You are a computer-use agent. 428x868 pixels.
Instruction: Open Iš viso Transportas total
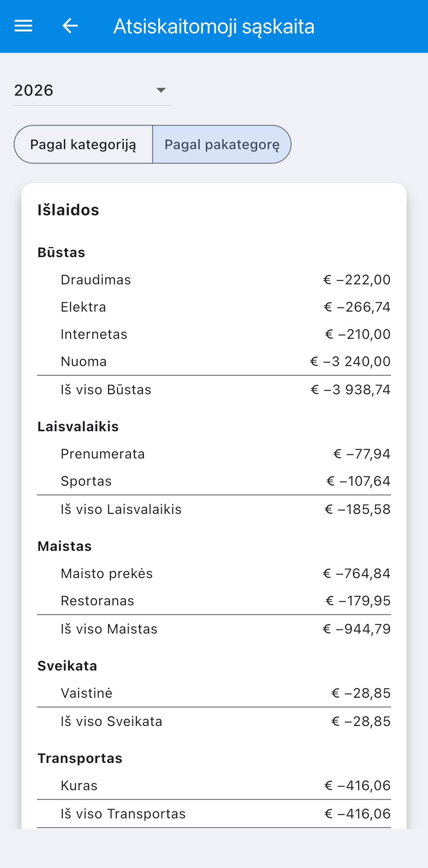pos(214,814)
